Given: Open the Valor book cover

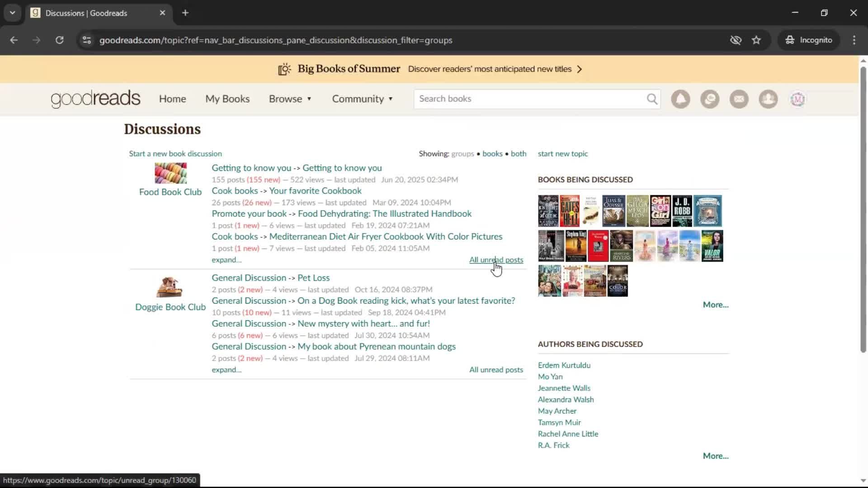Looking at the screenshot, I should click(712, 246).
